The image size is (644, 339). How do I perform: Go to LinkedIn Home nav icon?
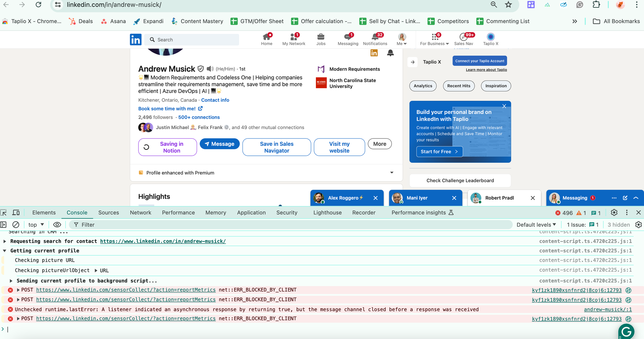pos(267,39)
